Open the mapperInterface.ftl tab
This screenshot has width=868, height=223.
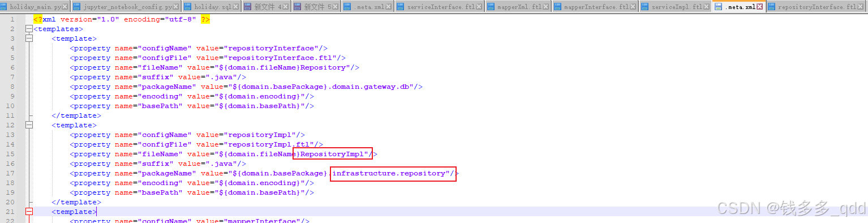click(596, 7)
